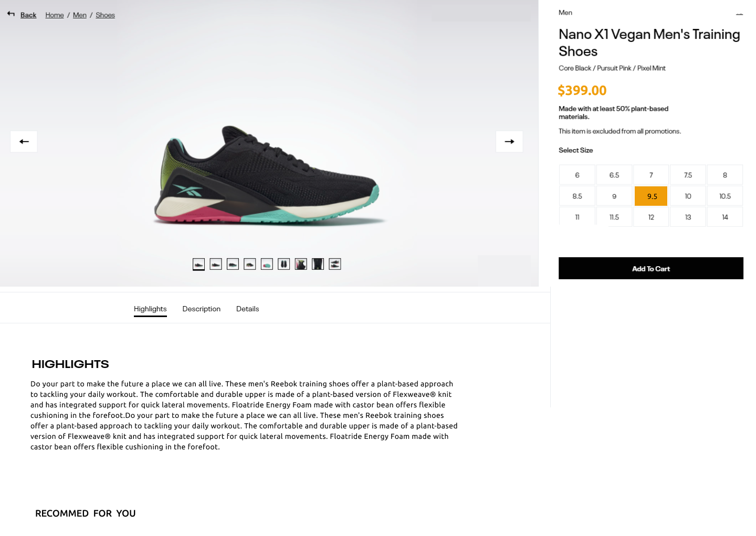Select the heel close-up thumbnail
The image size is (756, 536).
pos(301,264)
